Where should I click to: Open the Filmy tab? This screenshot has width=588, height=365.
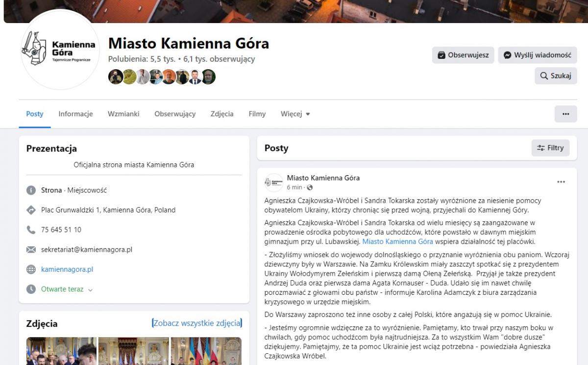[x=257, y=114]
